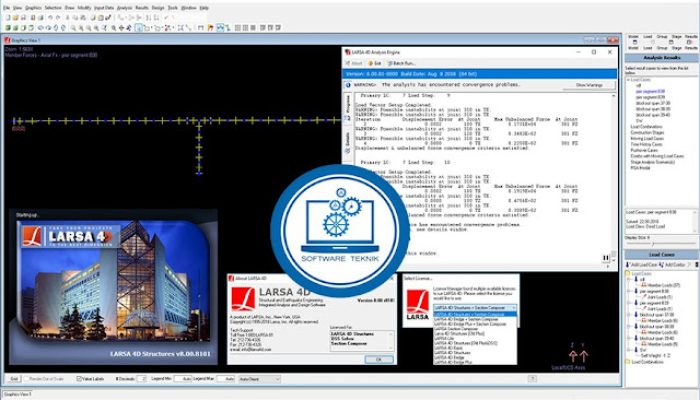Image resolution: width=700 pixels, height=400 pixels.
Task: Select 'Load Combinations' in Analysis Results
Action: click(x=646, y=127)
